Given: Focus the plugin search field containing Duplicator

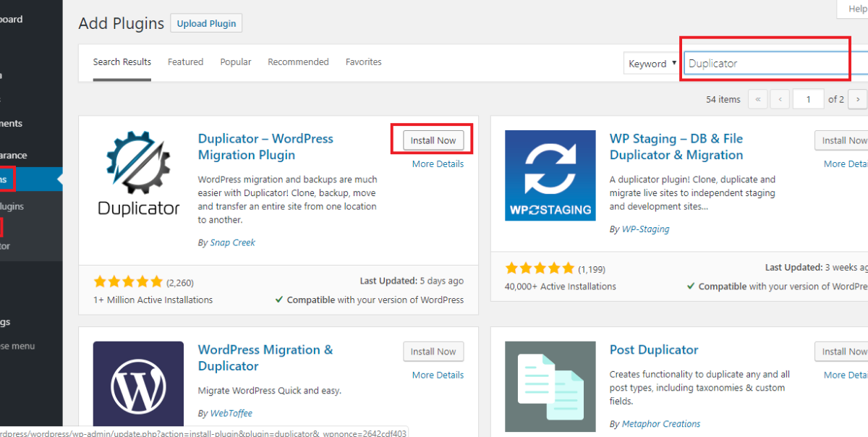Looking at the screenshot, I should pos(775,63).
